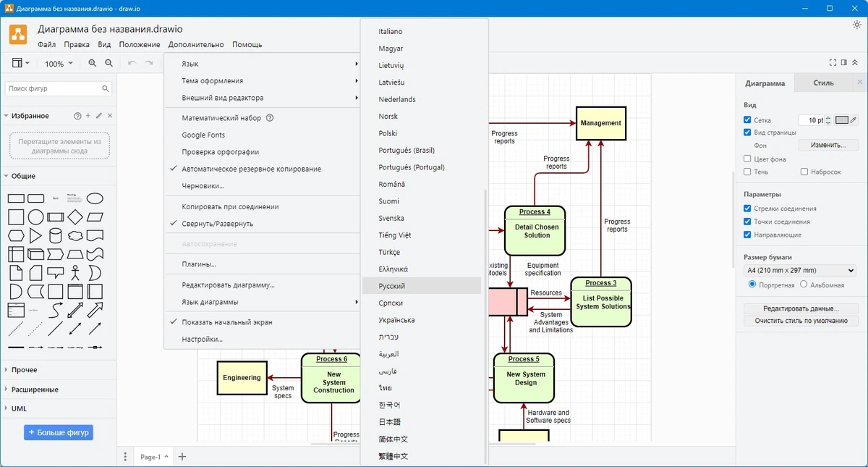Switch to the Стиль tab
The width and height of the screenshot is (868, 467).
[x=823, y=83]
